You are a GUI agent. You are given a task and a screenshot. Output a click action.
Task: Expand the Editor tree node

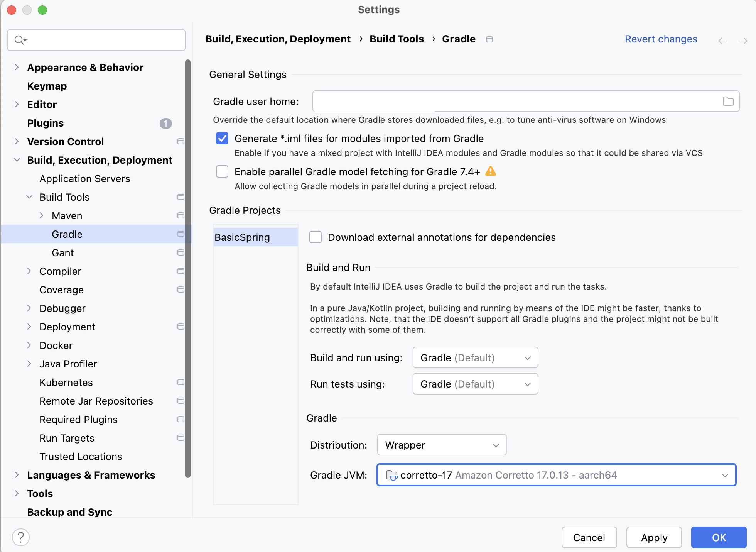click(17, 104)
